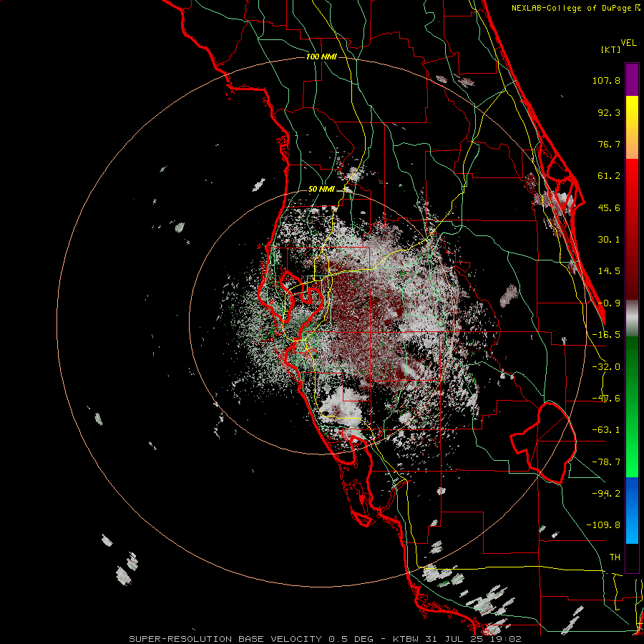Pick the yellow segment of velocity color bar
The height and width of the screenshot is (644, 644).
632,107
